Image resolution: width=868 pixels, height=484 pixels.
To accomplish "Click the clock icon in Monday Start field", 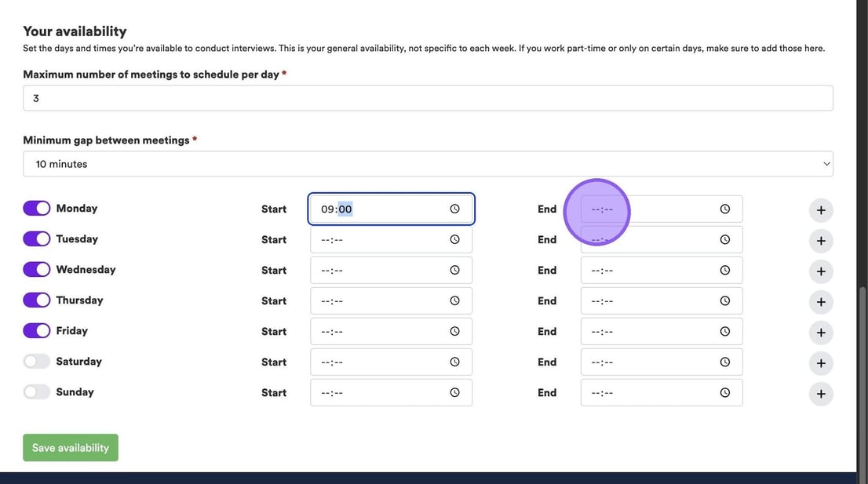I will [454, 209].
